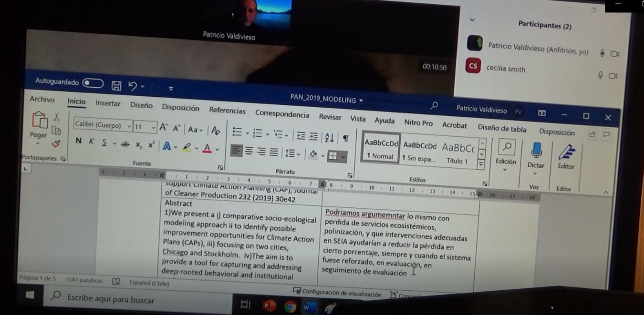Clear all formatting with eraser icon
The width and height of the screenshot is (644, 315).
point(215,130)
